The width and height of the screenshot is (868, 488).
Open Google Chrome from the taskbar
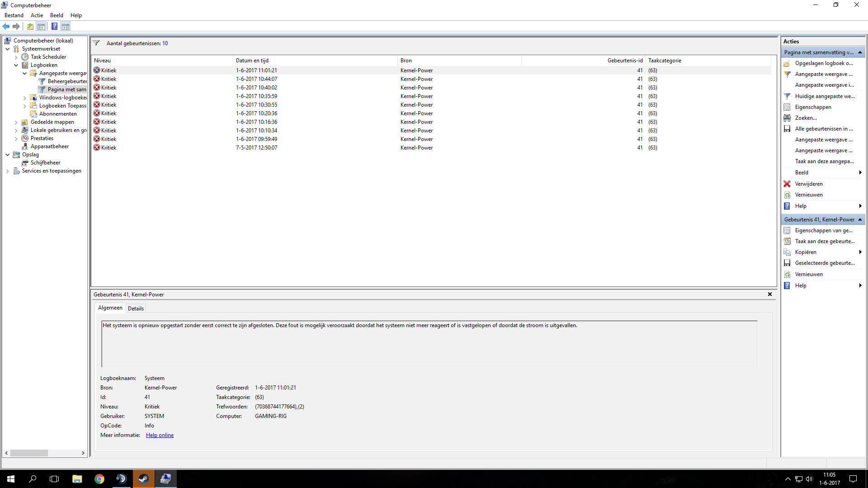(x=99, y=479)
